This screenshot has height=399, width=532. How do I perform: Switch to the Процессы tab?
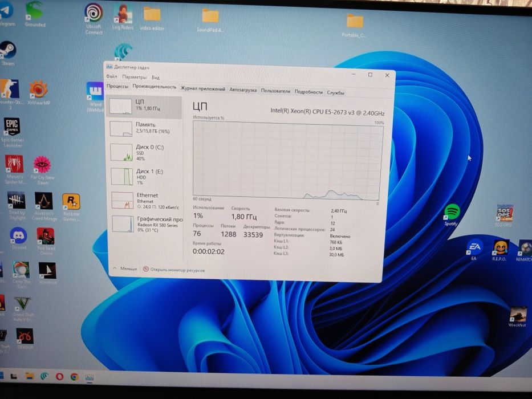[117, 86]
